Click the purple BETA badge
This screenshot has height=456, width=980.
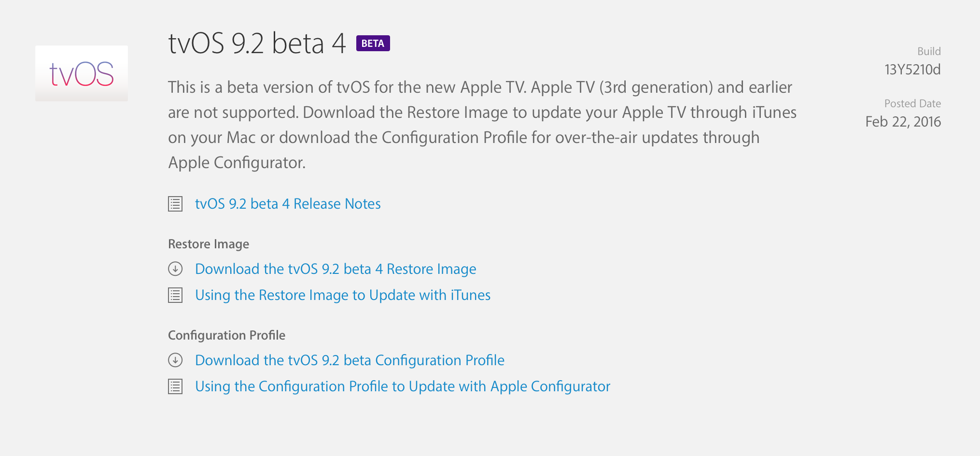click(373, 43)
